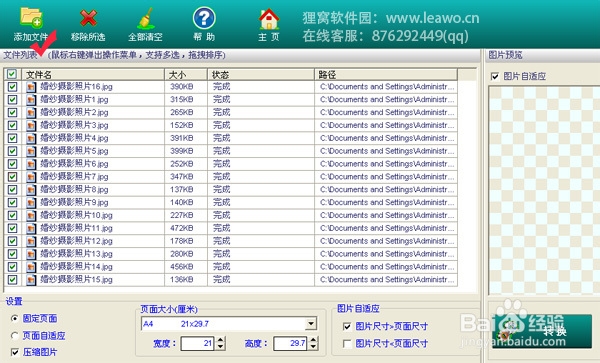Click size value 136KB

click(x=182, y=280)
